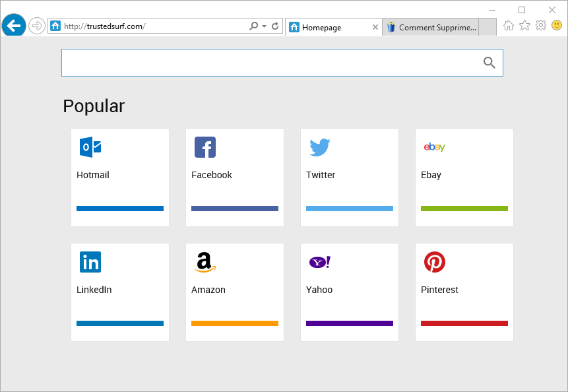Click the Twitter bird icon
Screen dimensions: 568x392
click(320, 147)
